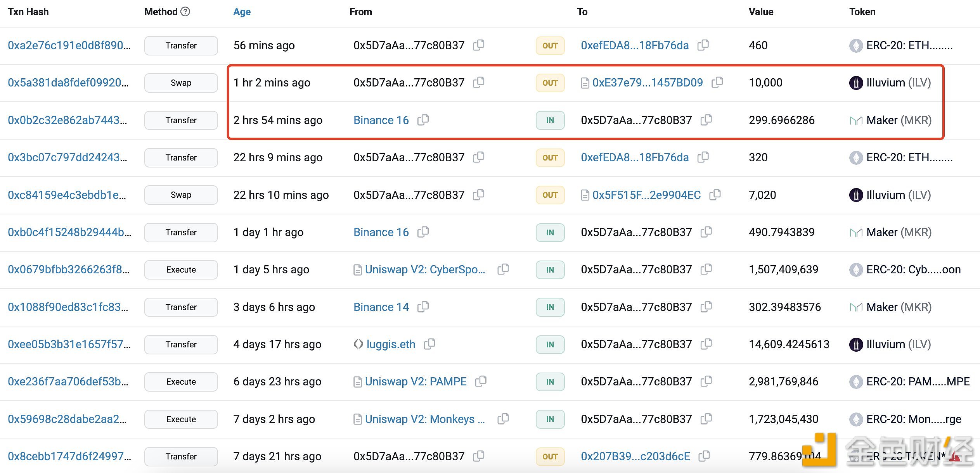The width and height of the screenshot is (980, 473).
Task: Toggle the Age column header format
Action: 242,12
